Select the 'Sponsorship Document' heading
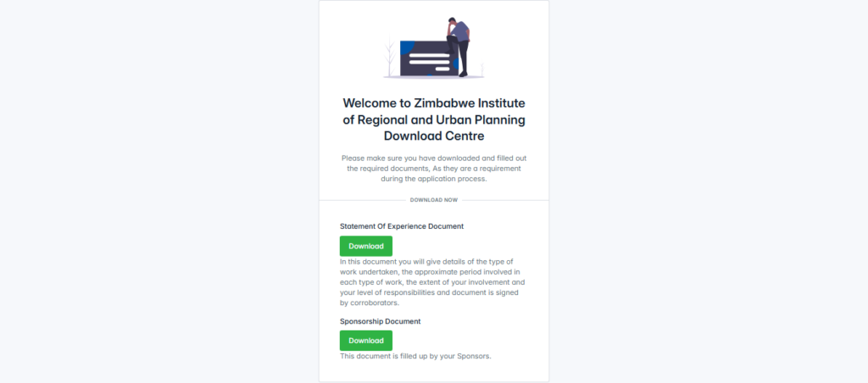868x383 pixels. (x=381, y=321)
